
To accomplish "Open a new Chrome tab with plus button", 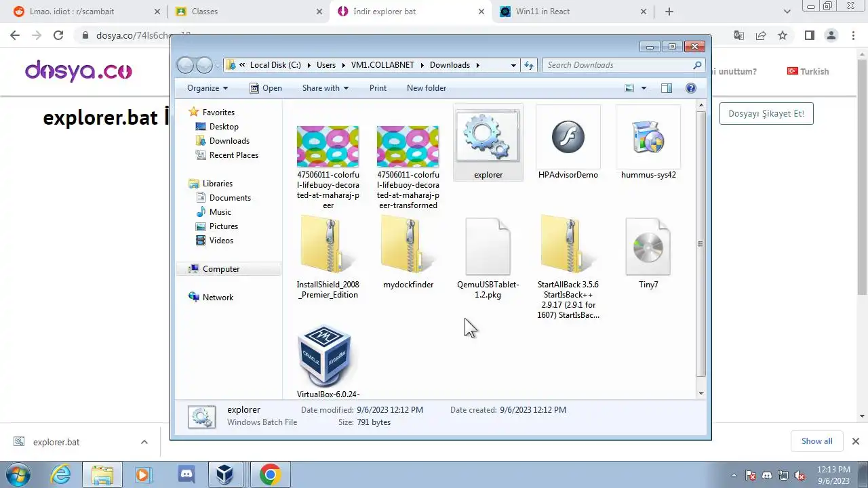I will point(669,12).
